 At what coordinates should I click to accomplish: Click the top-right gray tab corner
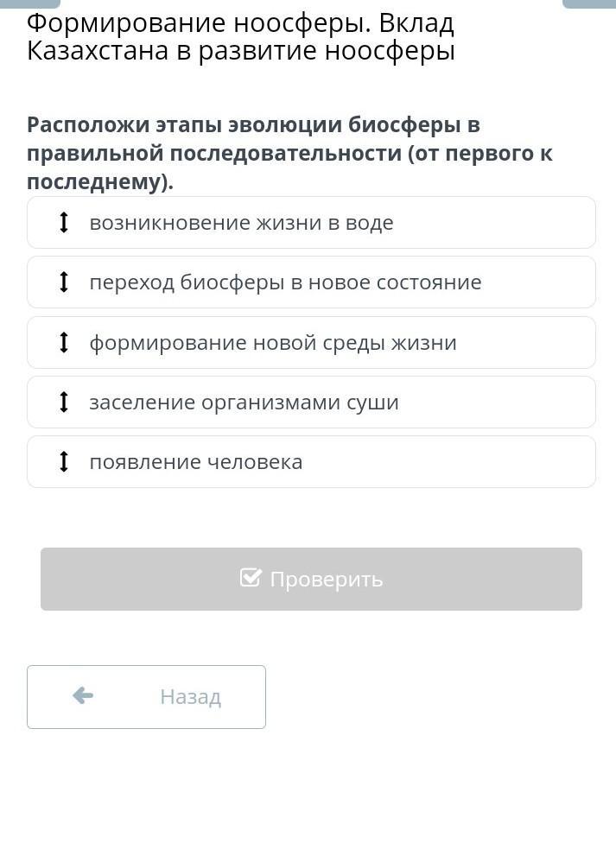(x=588, y=3)
